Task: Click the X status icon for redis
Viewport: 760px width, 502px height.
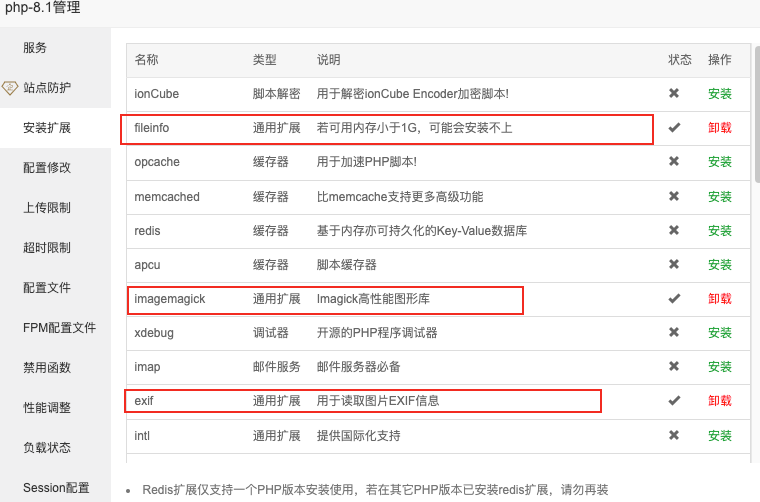Action: coord(674,230)
